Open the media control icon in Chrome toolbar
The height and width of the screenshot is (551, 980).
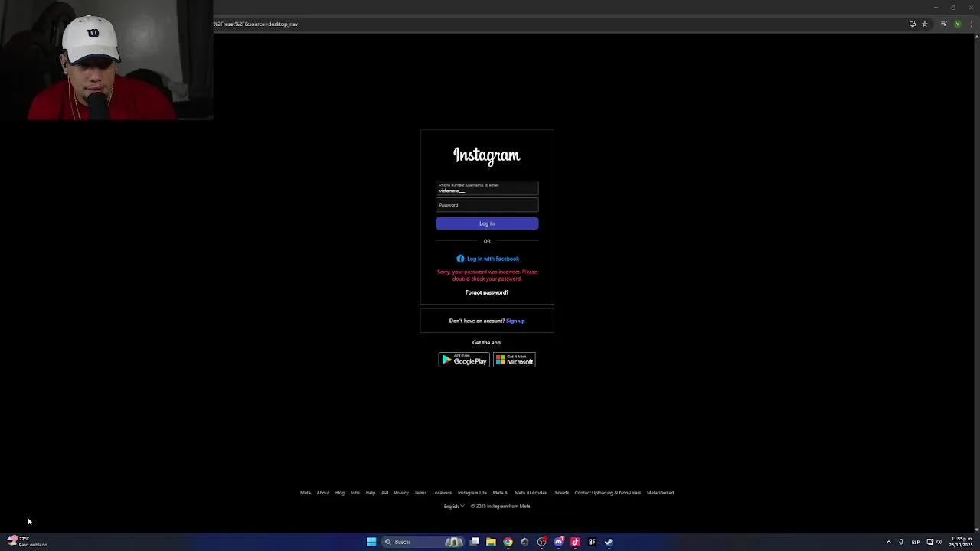tap(943, 24)
